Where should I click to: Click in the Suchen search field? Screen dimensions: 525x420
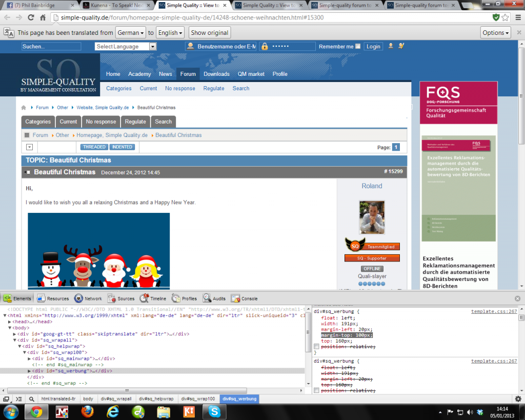(x=51, y=47)
